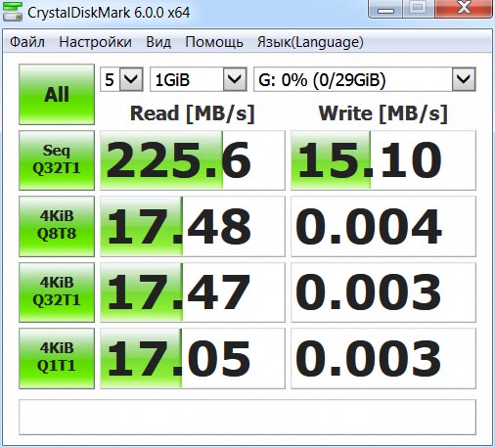
Task: Start the Seq Q32T1 test
Action: (57, 160)
